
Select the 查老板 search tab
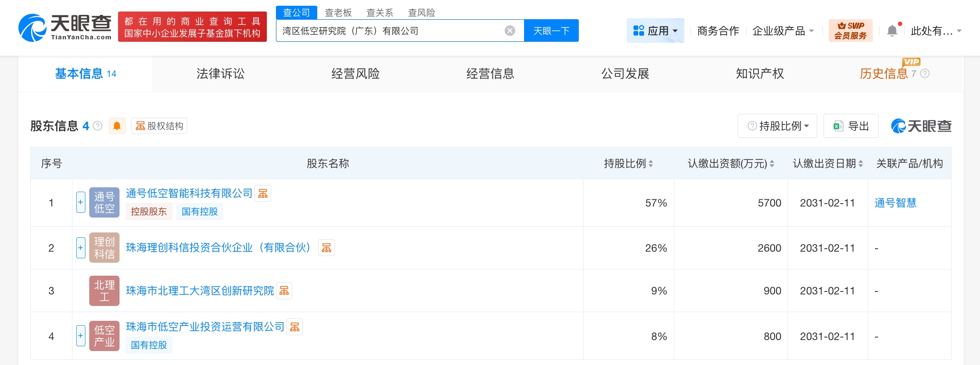coord(338,12)
